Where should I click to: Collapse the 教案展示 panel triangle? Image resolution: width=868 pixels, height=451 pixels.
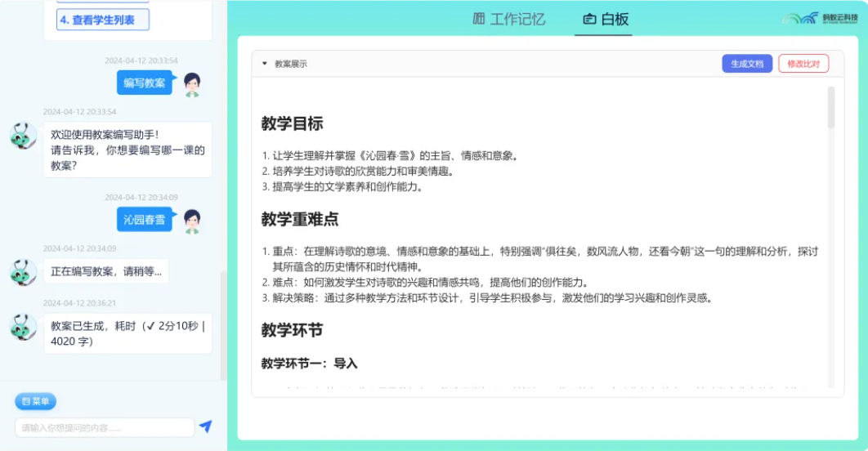click(264, 64)
